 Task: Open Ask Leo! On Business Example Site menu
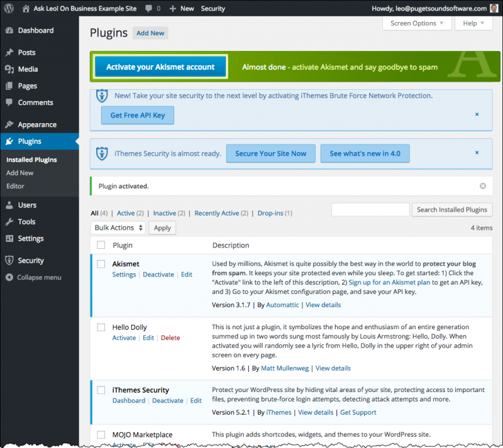pyautogui.click(x=85, y=9)
